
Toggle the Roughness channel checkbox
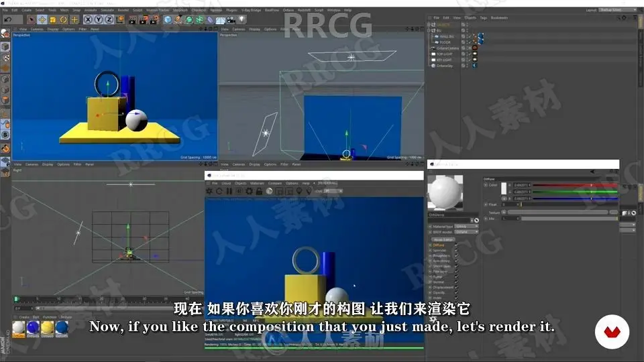456,255
